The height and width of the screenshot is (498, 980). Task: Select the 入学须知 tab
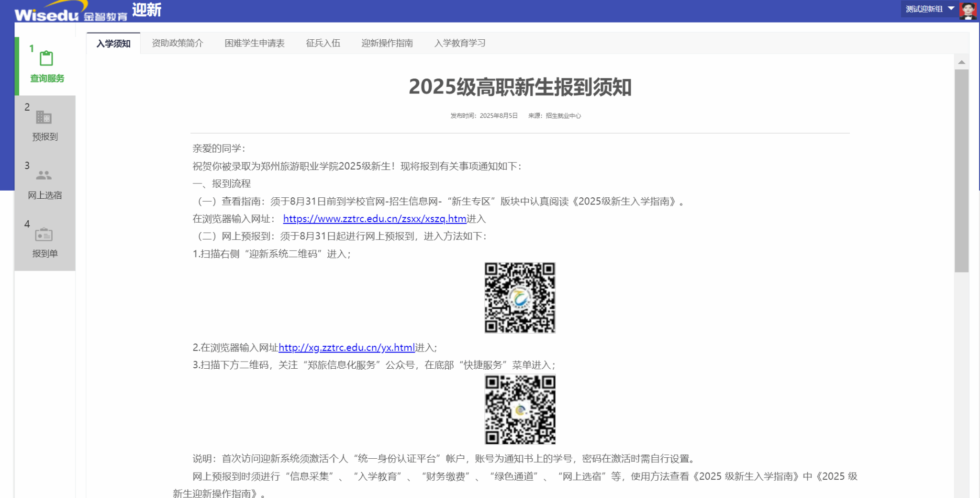point(113,44)
